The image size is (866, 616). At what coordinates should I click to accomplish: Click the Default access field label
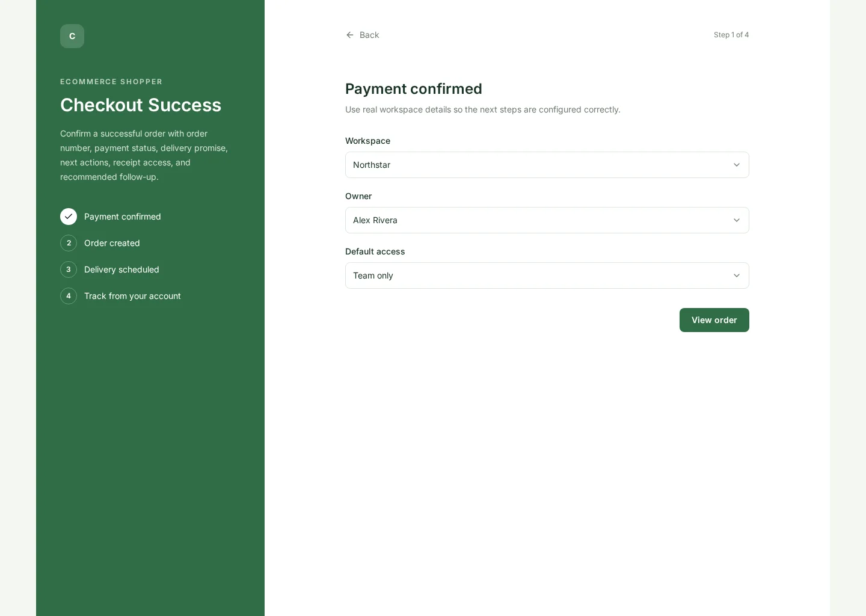coord(375,251)
